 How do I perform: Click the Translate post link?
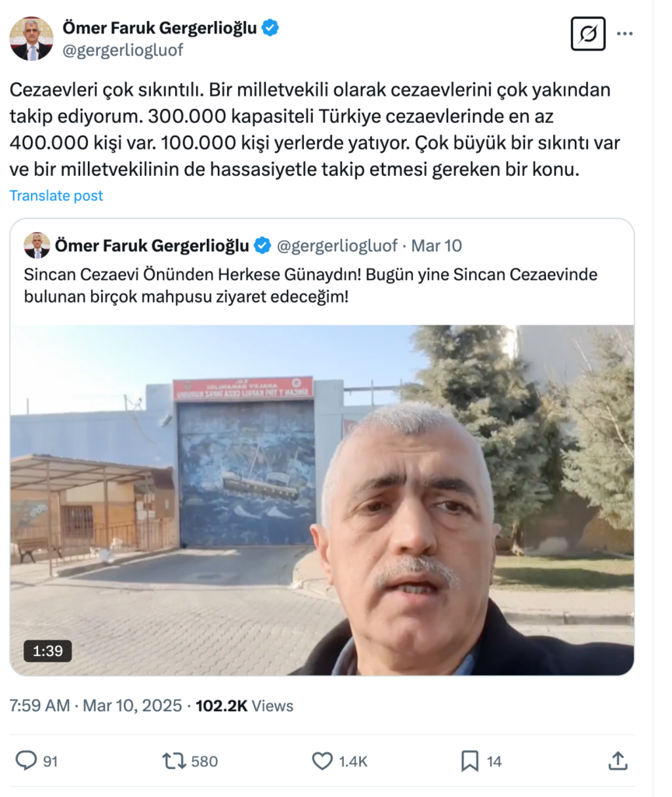[56, 195]
